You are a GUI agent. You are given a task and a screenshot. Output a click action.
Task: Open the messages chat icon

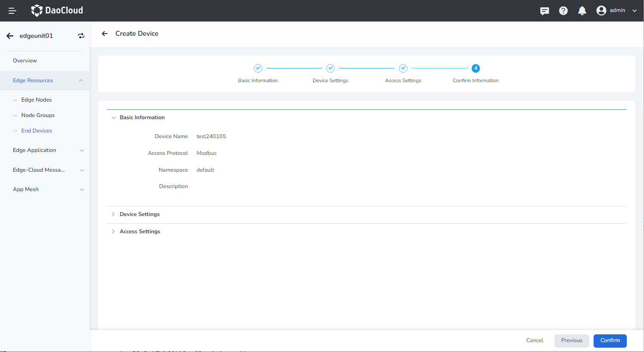pos(544,11)
